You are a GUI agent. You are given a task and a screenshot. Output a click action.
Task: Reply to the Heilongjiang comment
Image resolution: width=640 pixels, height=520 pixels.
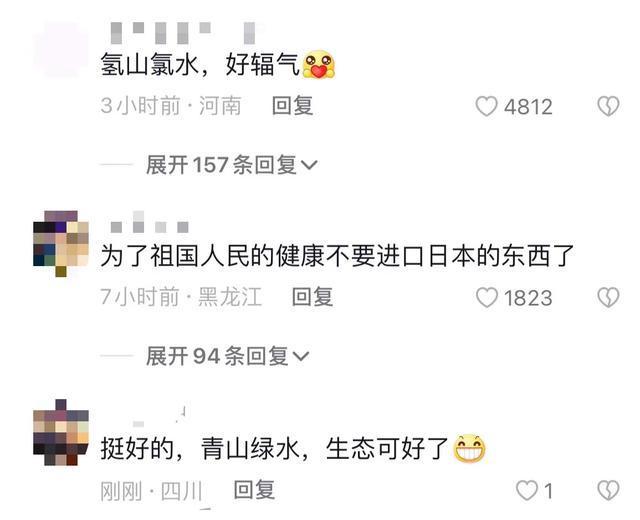pos(312,297)
